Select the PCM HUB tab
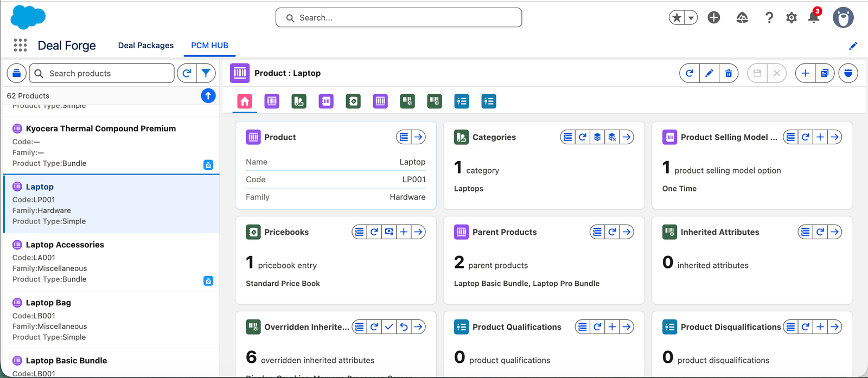 tap(209, 46)
